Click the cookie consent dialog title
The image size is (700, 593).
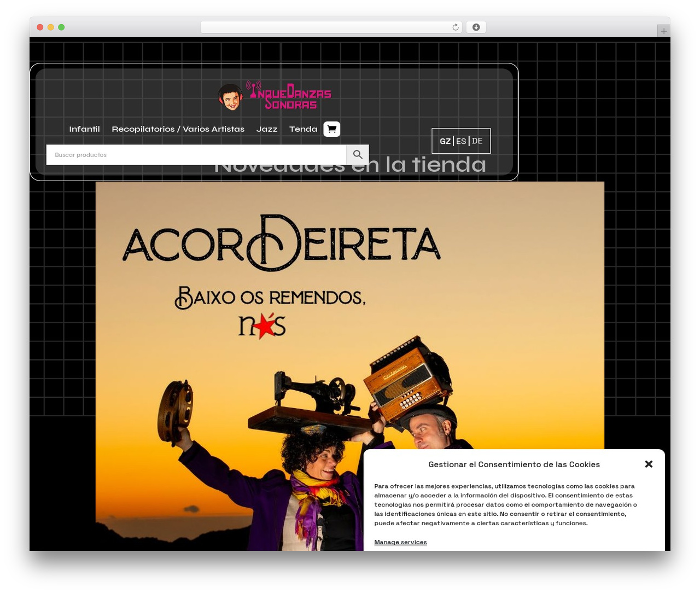(514, 464)
